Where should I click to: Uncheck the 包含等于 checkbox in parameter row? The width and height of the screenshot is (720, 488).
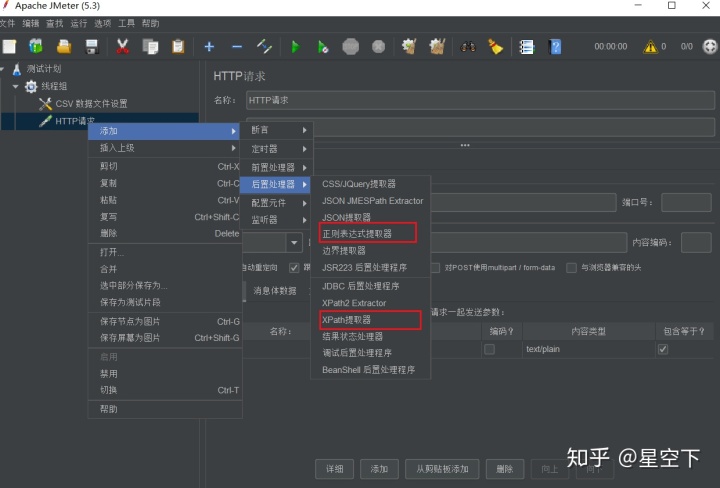663,349
